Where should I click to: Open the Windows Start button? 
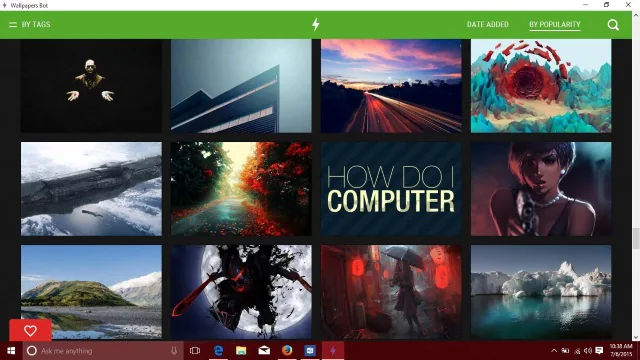point(11,351)
